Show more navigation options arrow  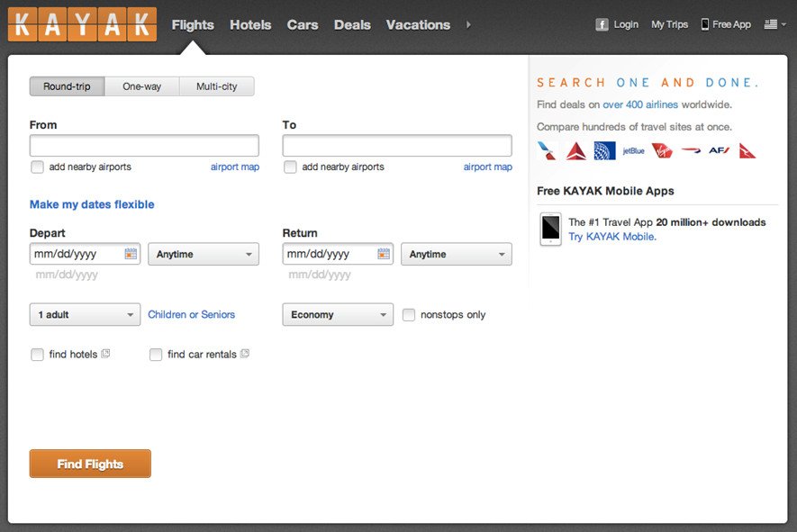point(468,24)
